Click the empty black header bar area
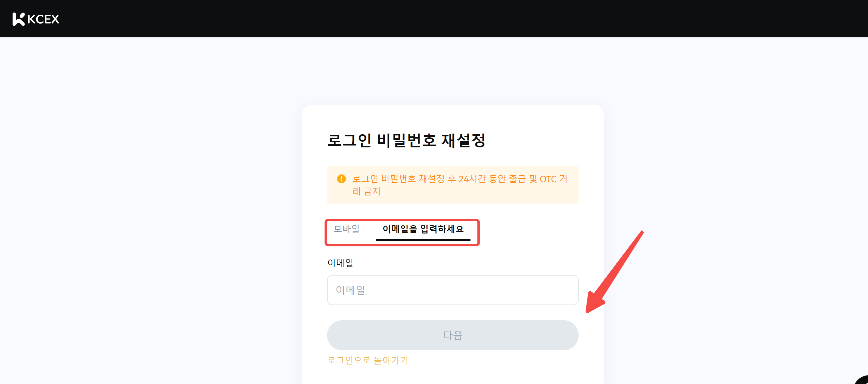Viewport: 868px width, 384px height. tap(438, 19)
